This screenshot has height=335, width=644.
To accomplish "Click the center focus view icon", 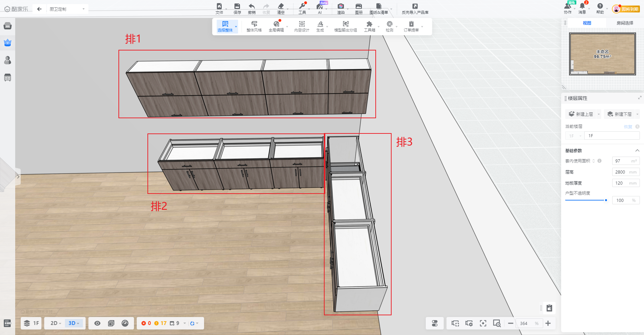I will pyautogui.click(x=483, y=323).
